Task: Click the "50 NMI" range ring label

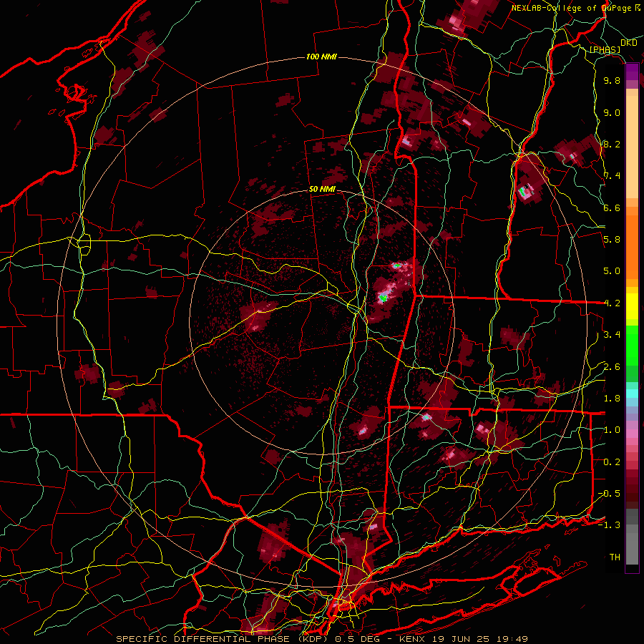Action: pyautogui.click(x=323, y=190)
